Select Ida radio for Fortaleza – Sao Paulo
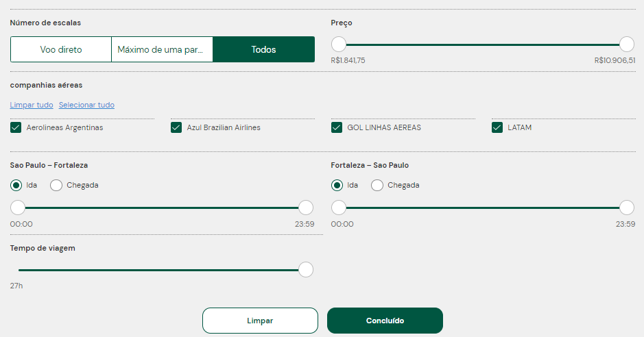 (x=337, y=185)
